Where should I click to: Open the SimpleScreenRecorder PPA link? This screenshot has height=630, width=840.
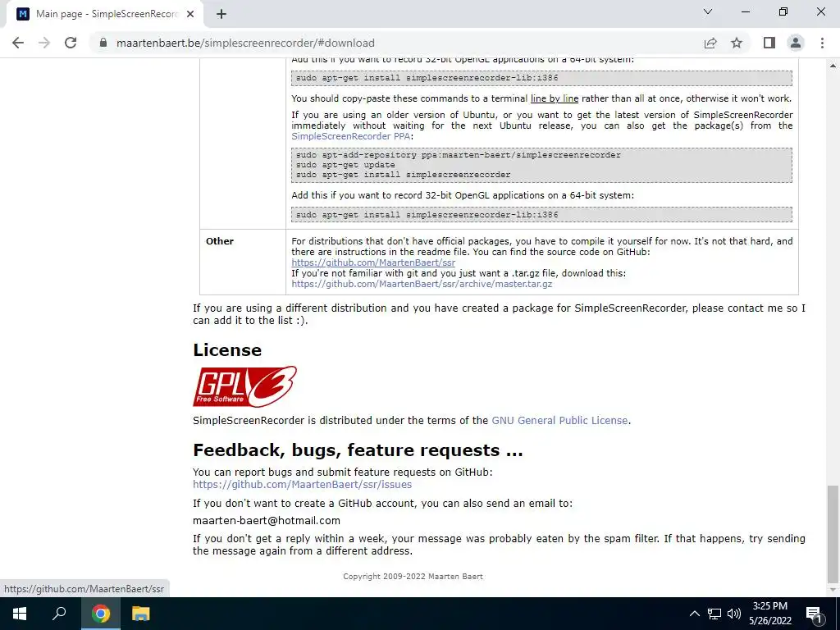[351, 136]
